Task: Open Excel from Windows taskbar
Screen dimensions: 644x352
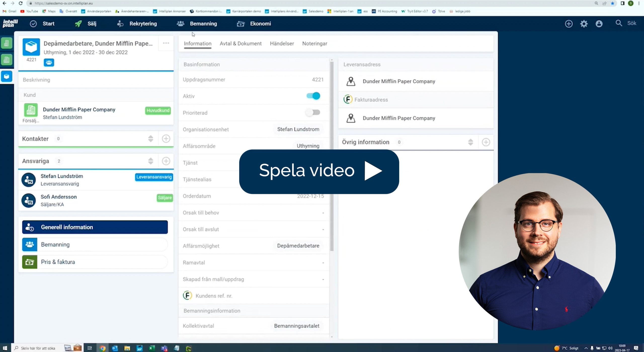Action: pos(151,348)
